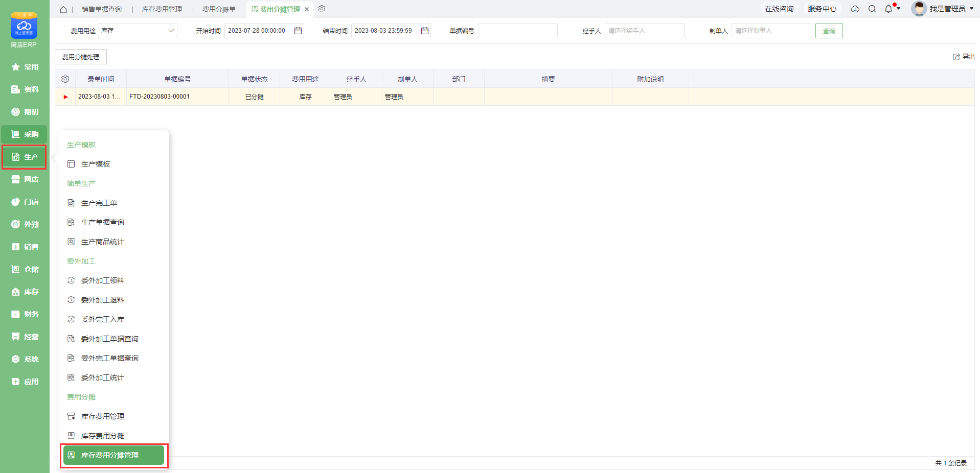Viewport: 980px width, 473px height.
Task: Open the global search icon
Action: [872, 9]
